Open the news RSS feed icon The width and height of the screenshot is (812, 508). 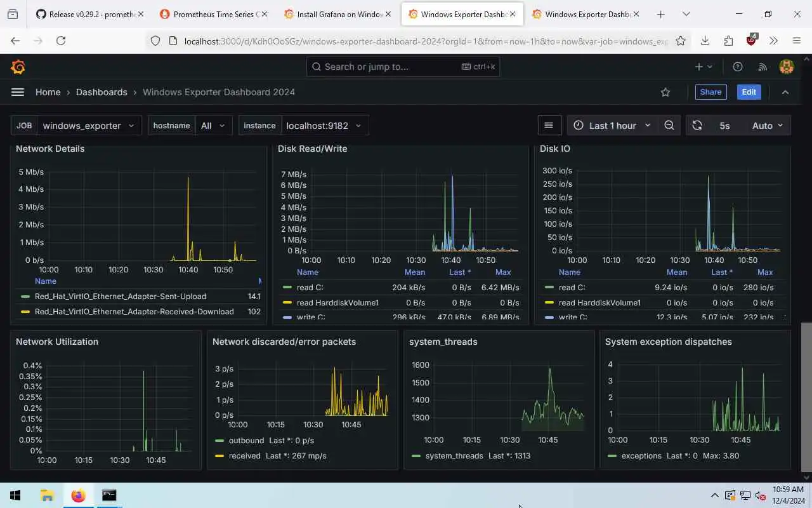pyautogui.click(x=763, y=67)
